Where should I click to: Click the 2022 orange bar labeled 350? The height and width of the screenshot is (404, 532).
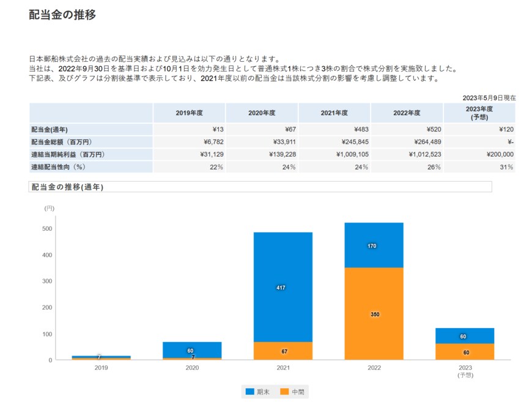375,314
